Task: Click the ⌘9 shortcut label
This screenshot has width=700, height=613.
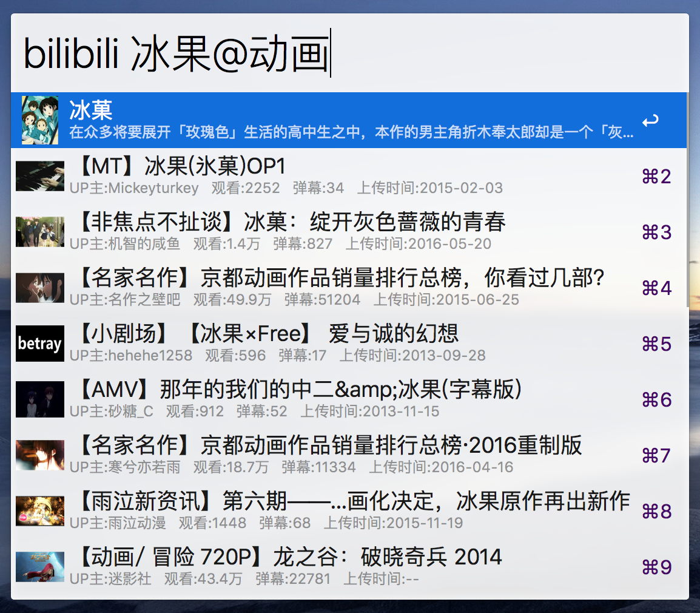Action: [657, 567]
